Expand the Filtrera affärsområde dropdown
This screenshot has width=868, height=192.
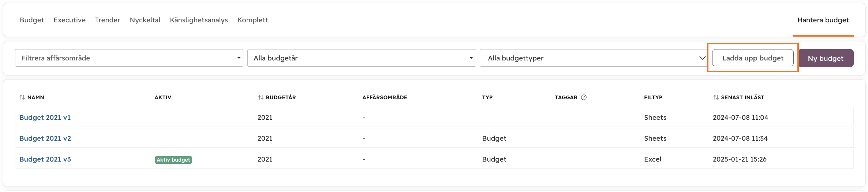(x=129, y=58)
